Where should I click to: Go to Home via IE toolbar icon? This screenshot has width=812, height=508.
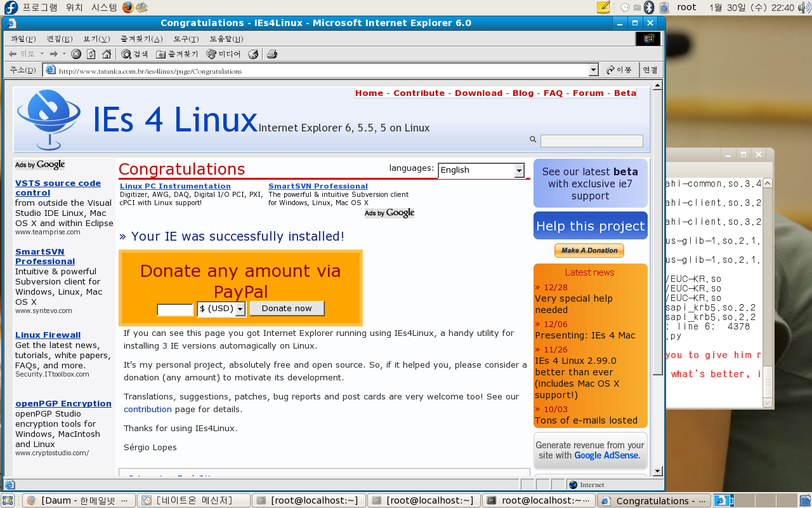coord(107,54)
